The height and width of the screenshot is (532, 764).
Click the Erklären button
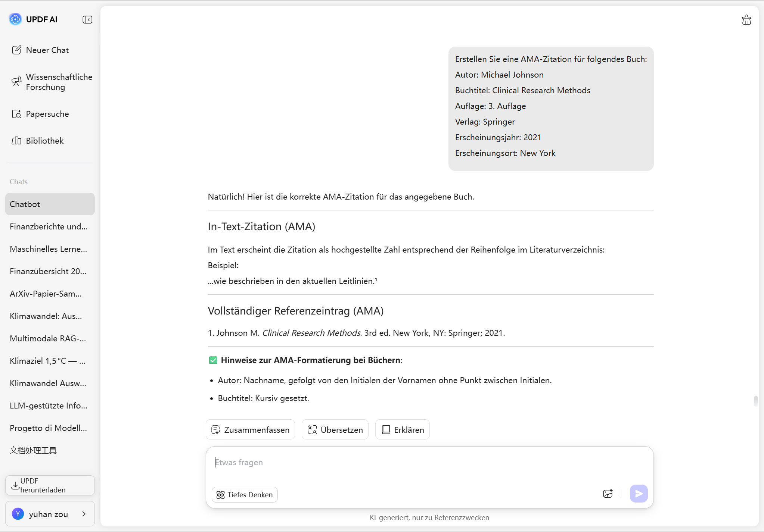402,429
